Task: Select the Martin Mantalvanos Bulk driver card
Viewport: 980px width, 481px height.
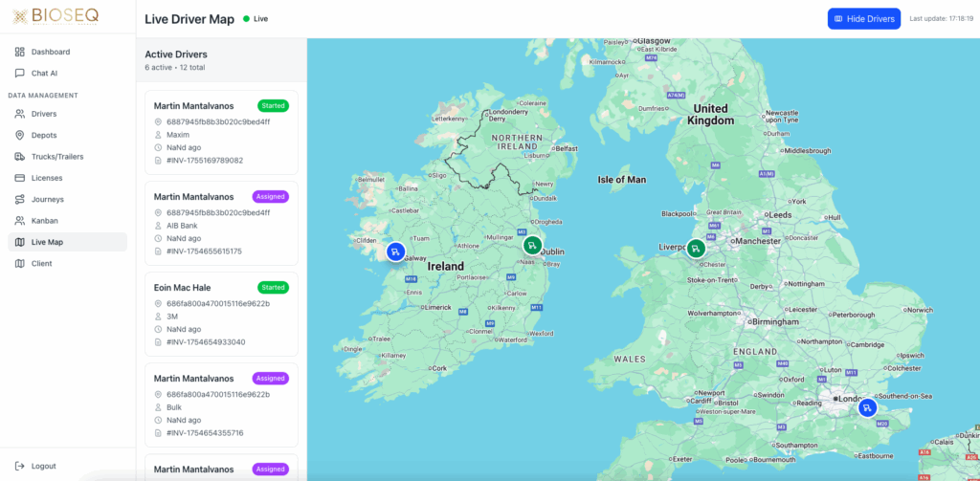Action: [221, 404]
